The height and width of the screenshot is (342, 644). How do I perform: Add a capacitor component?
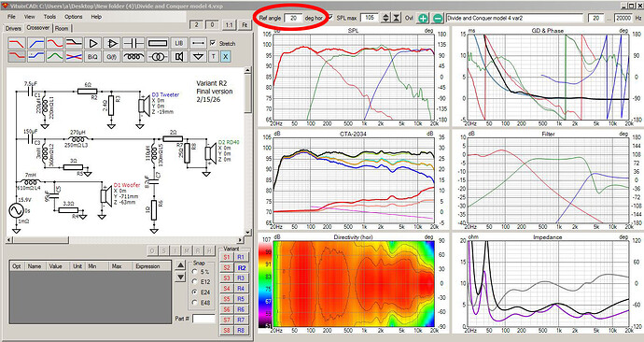(x=133, y=43)
